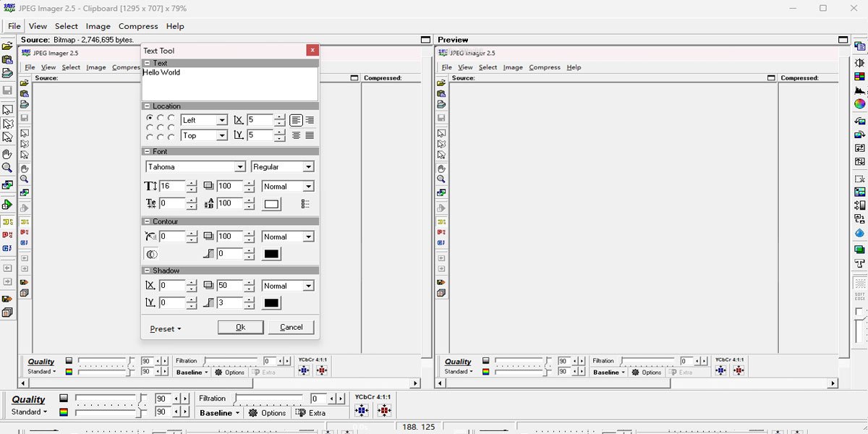Image resolution: width=868 pixels, height=434 pixels.
Task: Click the black shadow color swatch
Action: tap(271, 302)
